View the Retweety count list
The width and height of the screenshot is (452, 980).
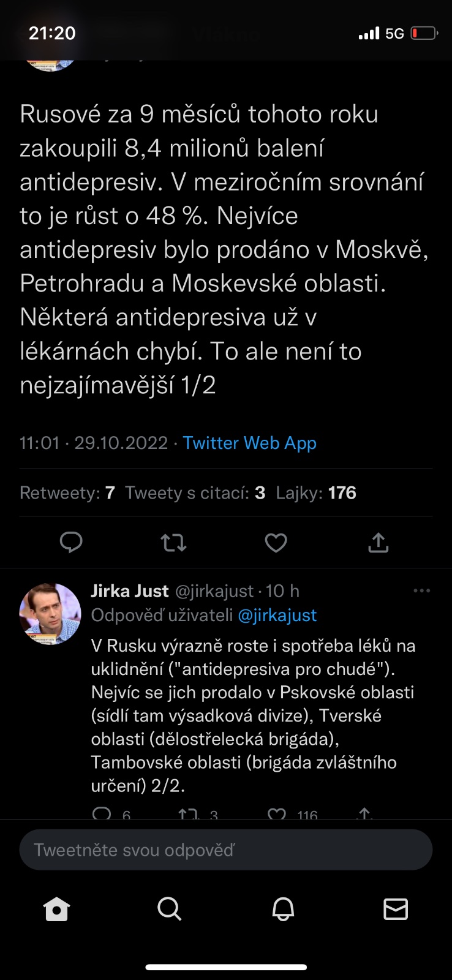click(67, 493)
